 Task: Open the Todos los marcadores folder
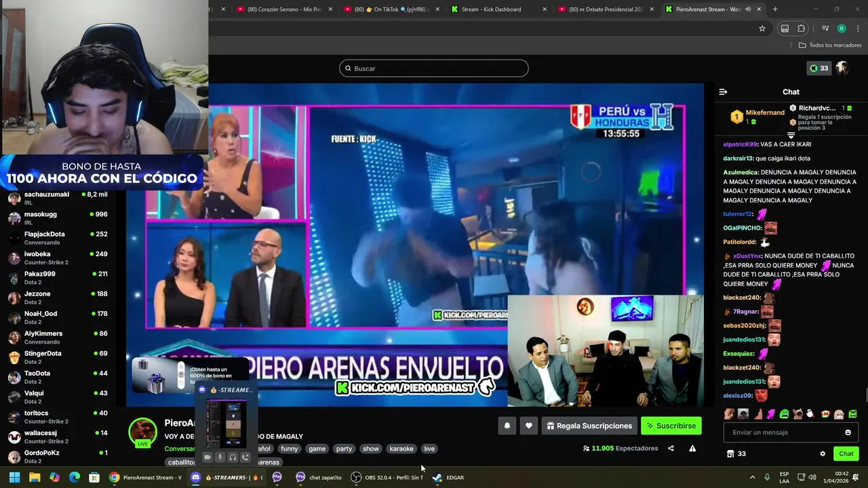[x=830, y=45]
